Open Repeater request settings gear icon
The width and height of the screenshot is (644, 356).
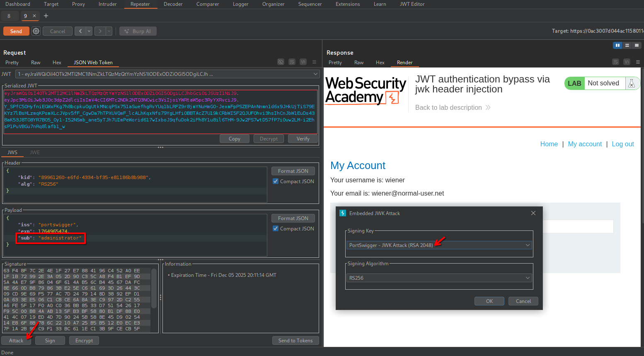point(36,31)
